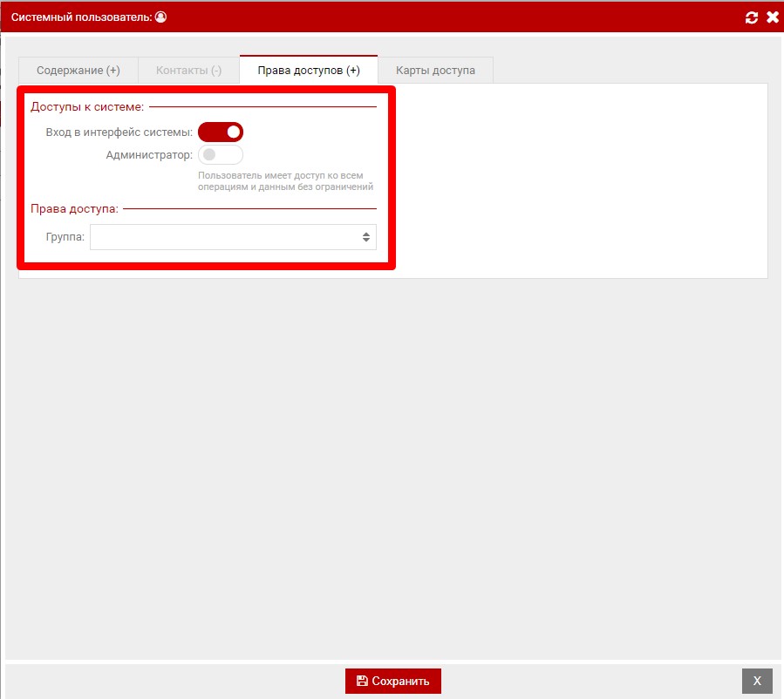Screen dimensions: 784x699
Task: Click the Права доступа section header
Action: pos(74,209)
